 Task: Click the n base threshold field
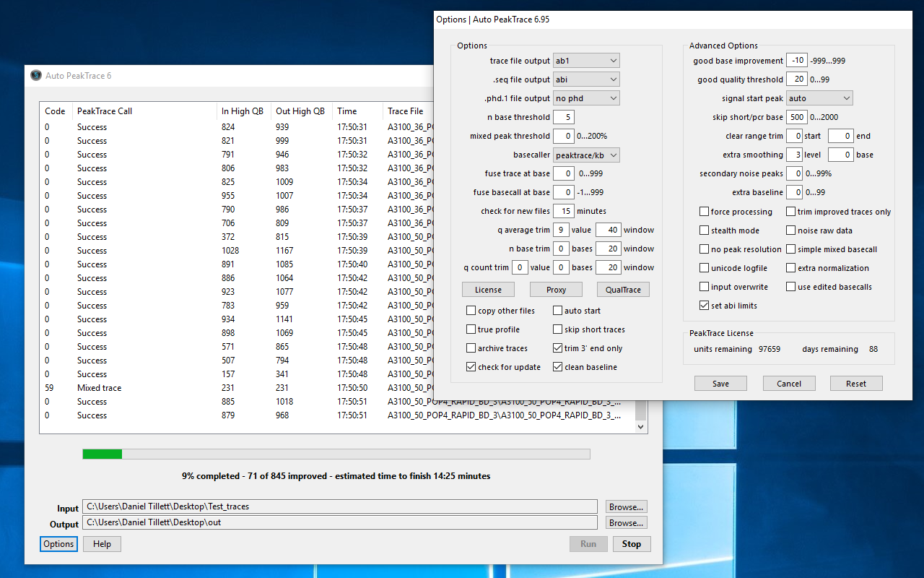pyautogui.click(x=564, y=117)
